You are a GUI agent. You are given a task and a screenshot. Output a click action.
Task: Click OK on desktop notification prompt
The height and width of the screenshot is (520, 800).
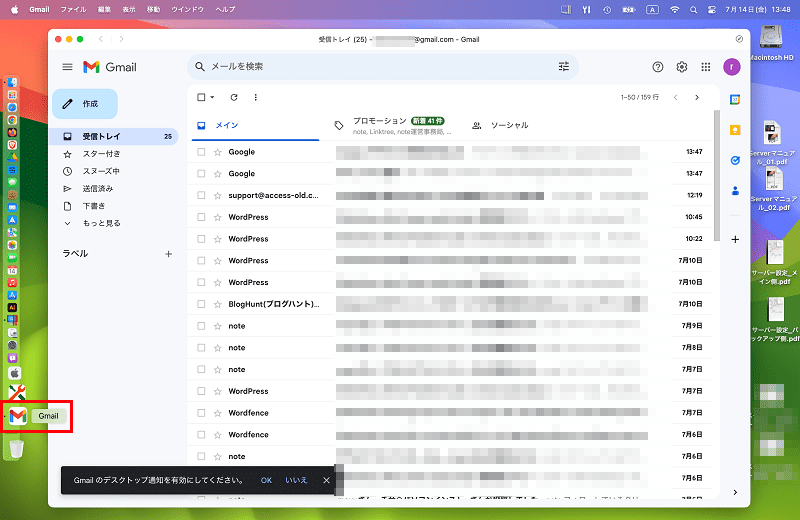click(x=266, y=480)
